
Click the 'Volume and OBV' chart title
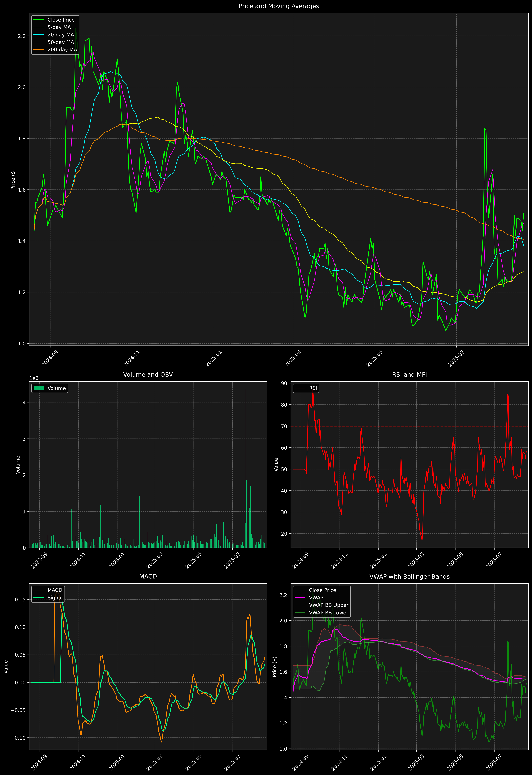pos(148,374)
